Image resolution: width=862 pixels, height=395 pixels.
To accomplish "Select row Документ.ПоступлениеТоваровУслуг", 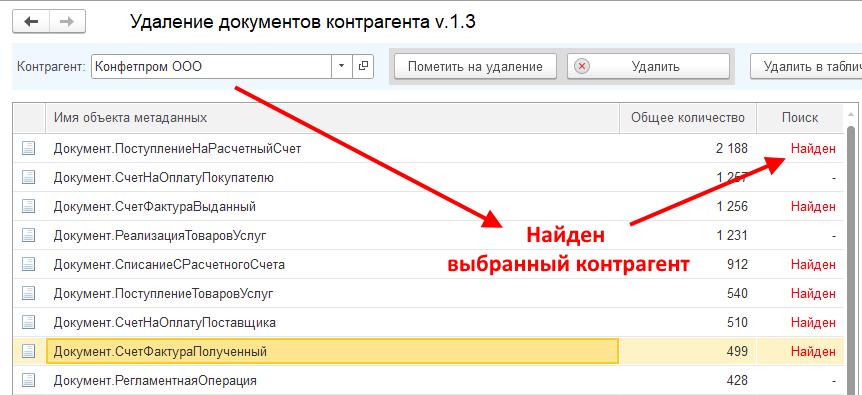I will pos(428,294).
